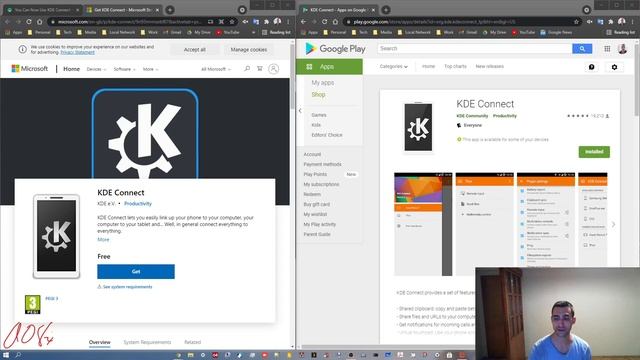Click the reload button in the Google Play browser window
The height and width of the screenshot is (360, 640).
(324, 22)
